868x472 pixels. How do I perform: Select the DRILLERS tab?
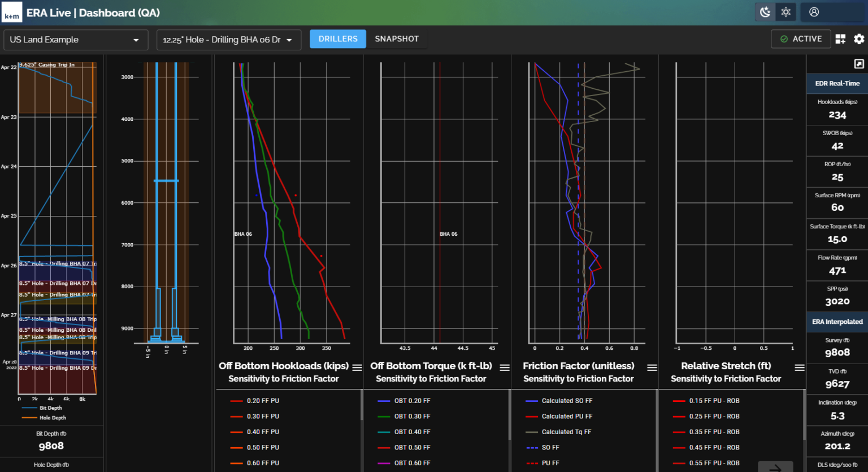point(338,39)
